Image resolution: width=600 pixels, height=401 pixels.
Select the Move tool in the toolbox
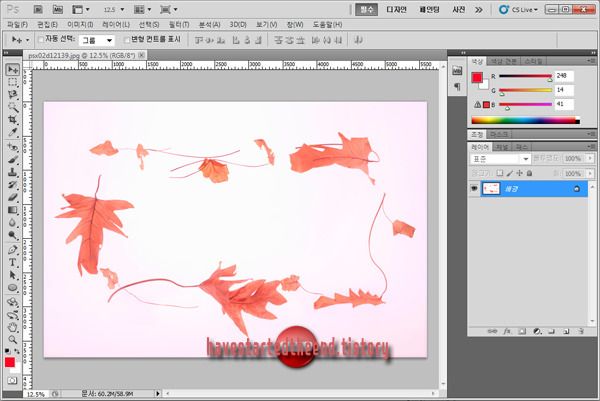tap(13, 70)
